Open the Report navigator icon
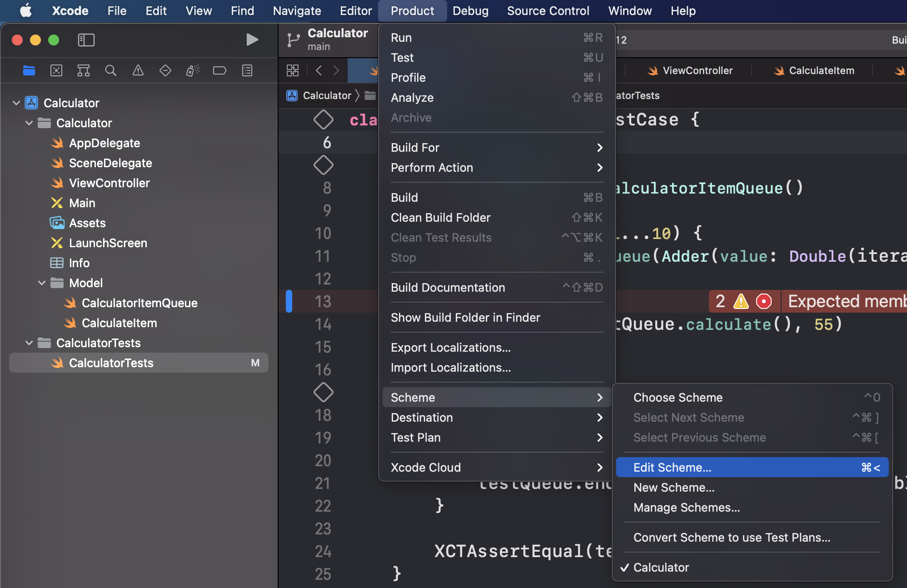The image size is (907, 588). coord(247,70)
